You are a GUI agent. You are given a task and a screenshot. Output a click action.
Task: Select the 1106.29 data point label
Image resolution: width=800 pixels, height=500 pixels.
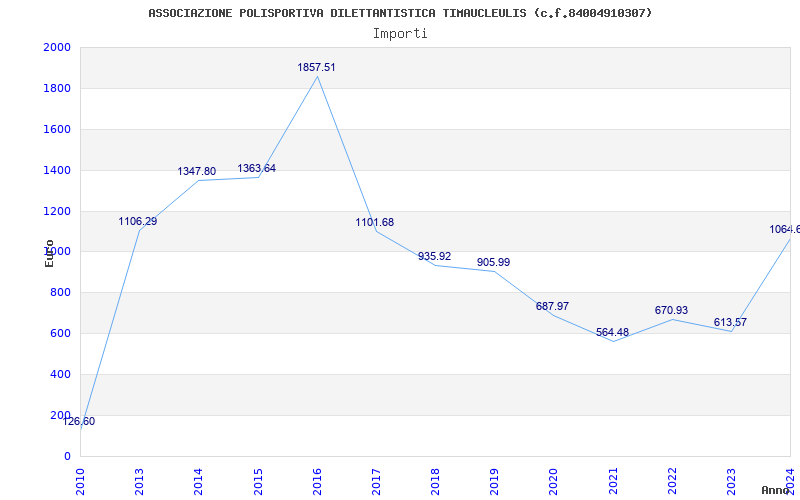coord(138,221)
